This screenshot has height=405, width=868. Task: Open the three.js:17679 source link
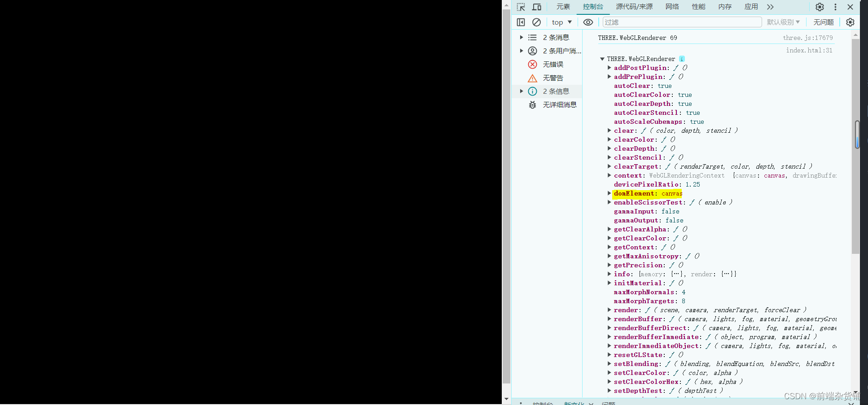pyautogui.click(x=808, y=38)
